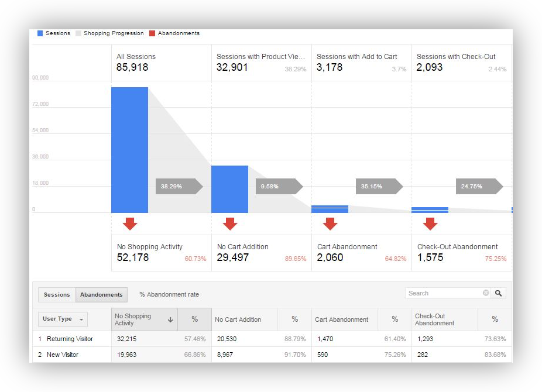Click the 73.63% cell for Returning Visitor
This screenshot has height=392, width=542.
point(495,339)
